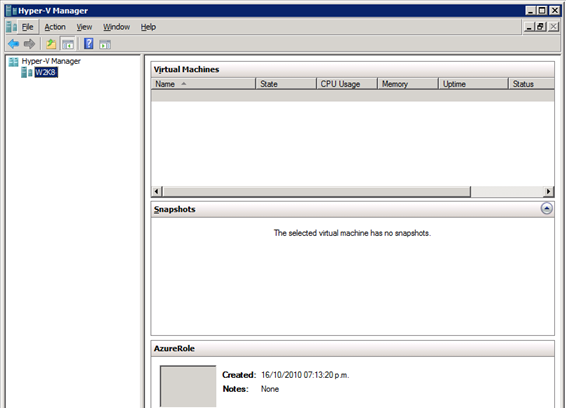Sort by the Memory column header

click(x=408, y=84)
